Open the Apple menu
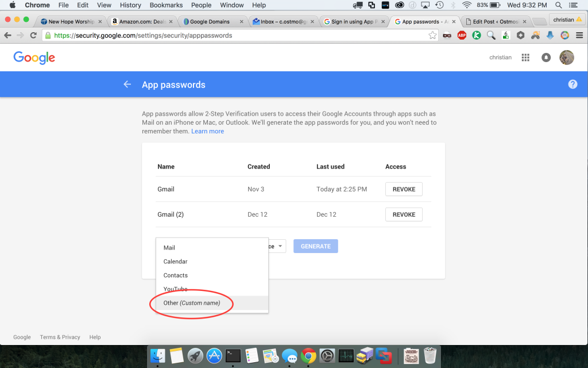 point(13,5)
